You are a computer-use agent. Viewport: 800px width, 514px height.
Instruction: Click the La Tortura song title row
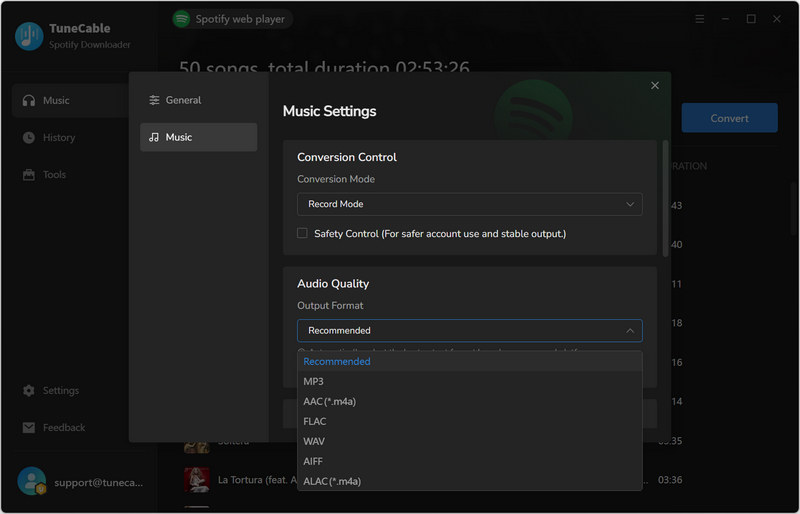tap(257, 480)
